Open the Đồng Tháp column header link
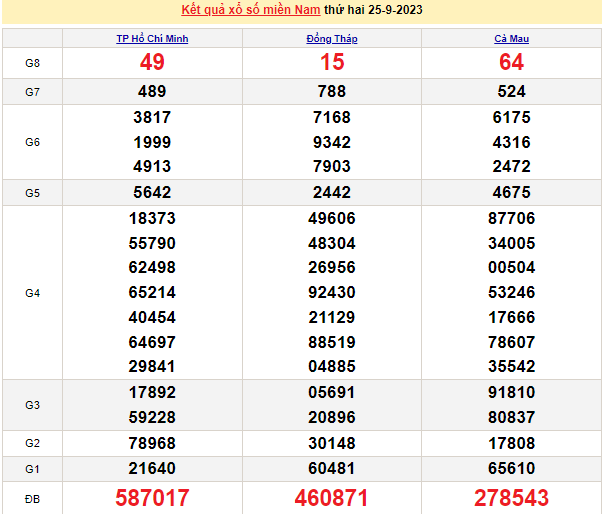 click(x=332, y=39)
